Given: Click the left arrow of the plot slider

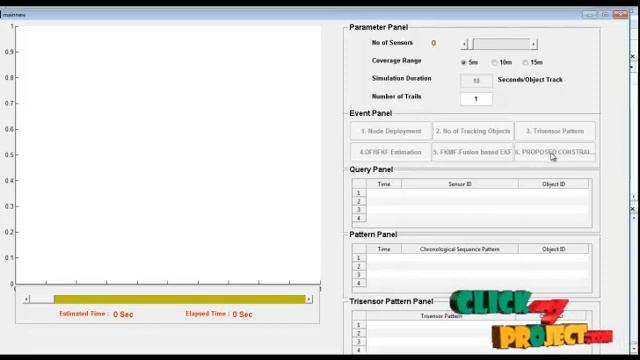Looking at the screenshot, I should (26, 299).
